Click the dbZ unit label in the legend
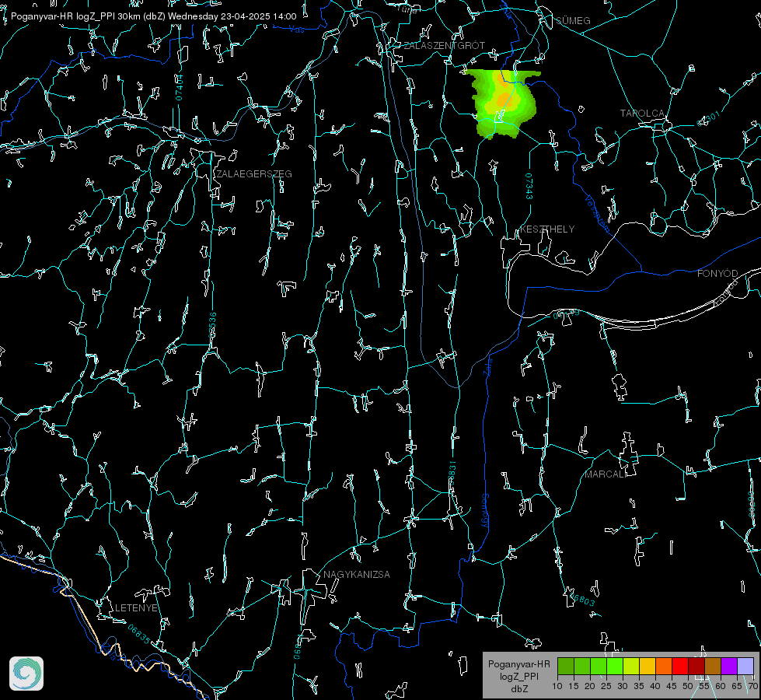 pos(519,689)
